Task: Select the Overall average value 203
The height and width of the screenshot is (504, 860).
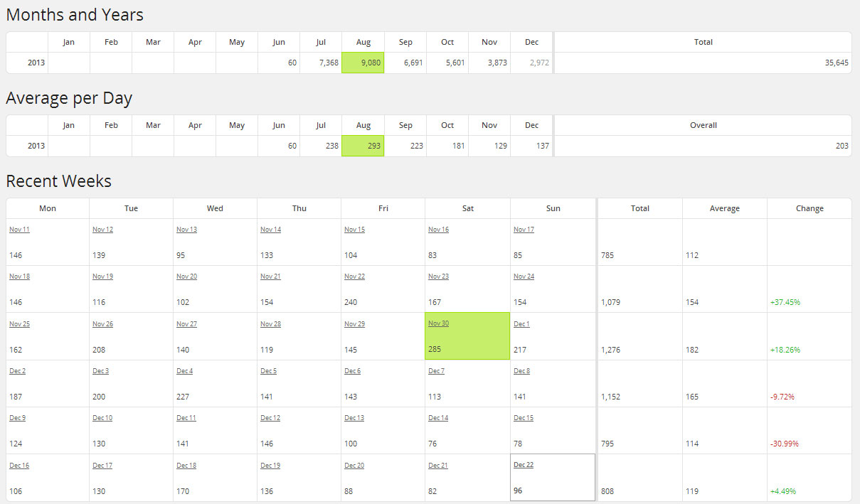Action: 842,146
